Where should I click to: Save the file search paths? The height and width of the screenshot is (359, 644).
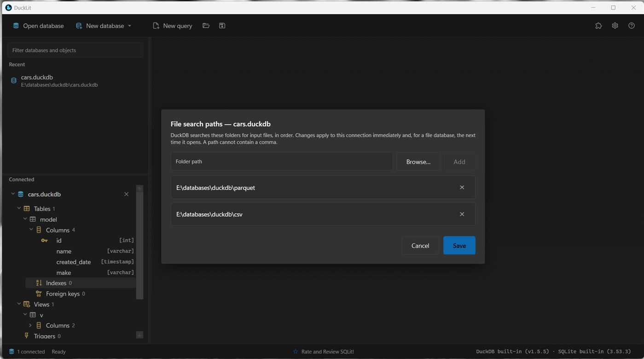pos(459,245)
